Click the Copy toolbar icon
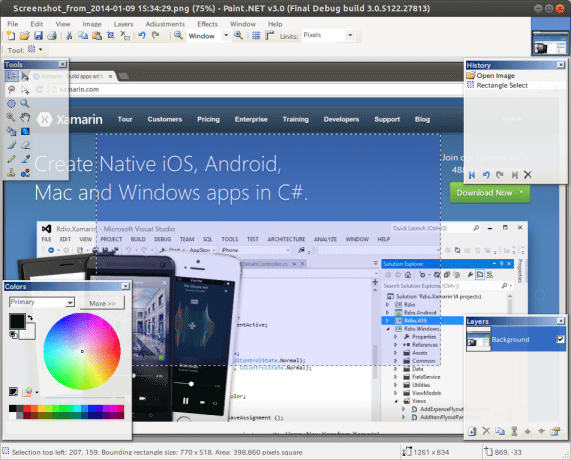 pos(83,36)
